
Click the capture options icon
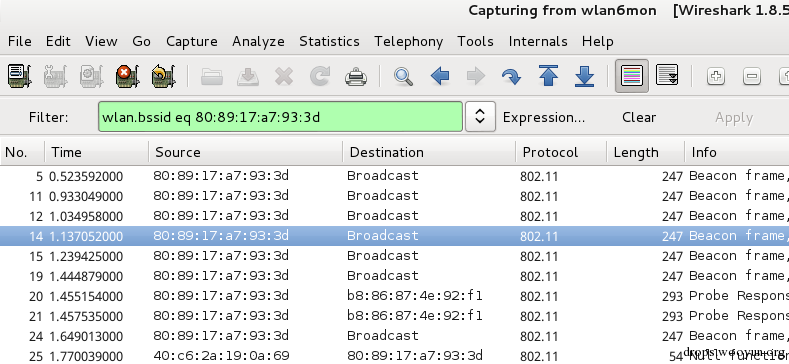click(x=55, y=77)
